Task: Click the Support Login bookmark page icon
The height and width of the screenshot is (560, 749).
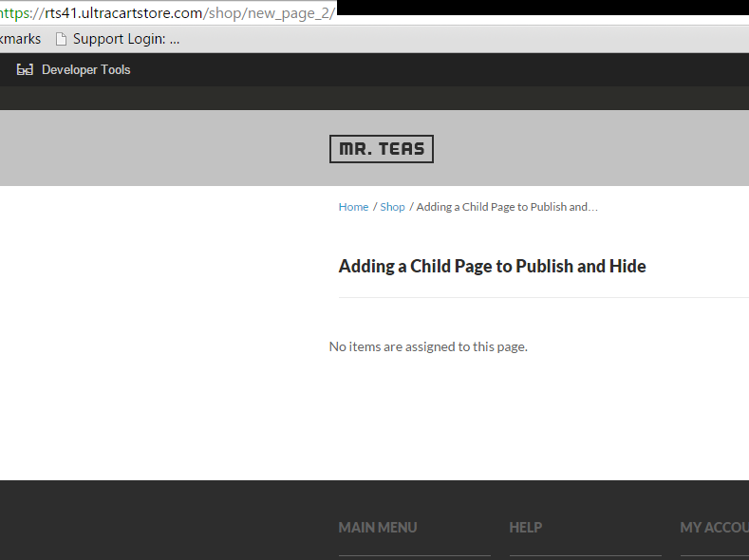Action: (61, 39)
